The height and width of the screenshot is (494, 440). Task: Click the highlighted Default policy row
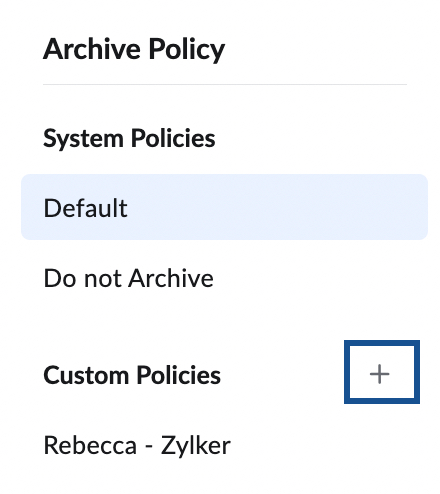point(224,207)
